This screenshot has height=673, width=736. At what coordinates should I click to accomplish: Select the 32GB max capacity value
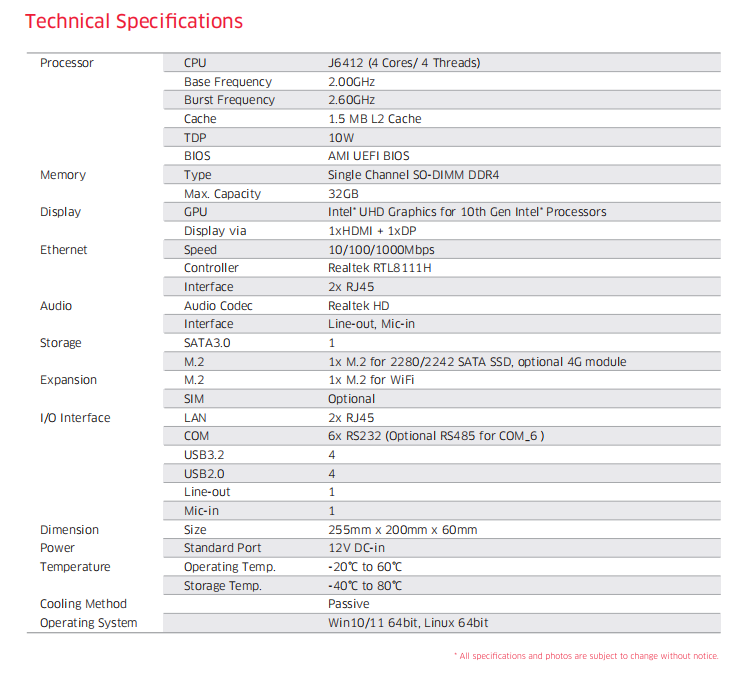pos(343,194)
